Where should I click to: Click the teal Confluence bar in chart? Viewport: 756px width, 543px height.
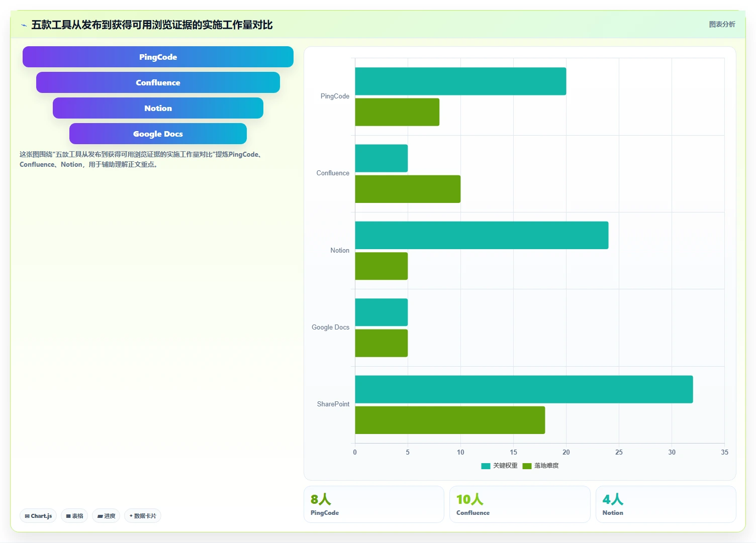(381, 158)
